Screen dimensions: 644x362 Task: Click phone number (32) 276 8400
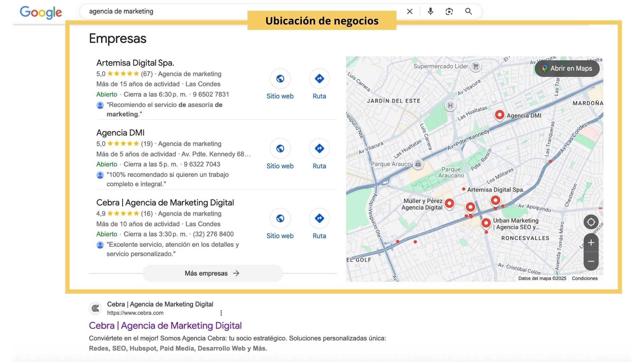pyautogui.click(x=213, y=234)
